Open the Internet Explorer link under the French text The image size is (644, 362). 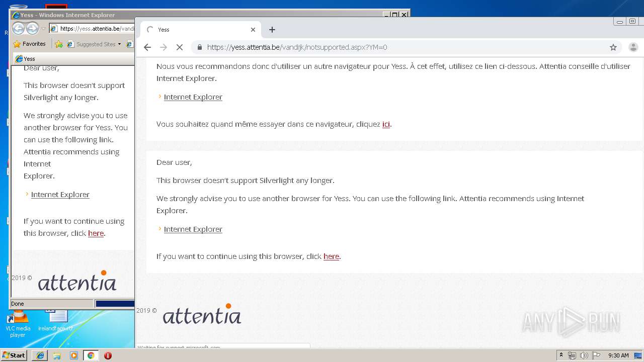pos(193,97)
